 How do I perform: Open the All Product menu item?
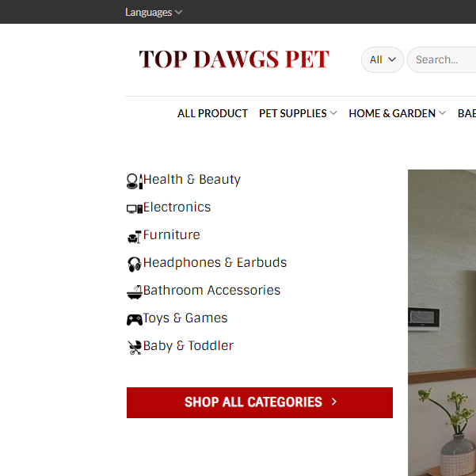click(x=212, y=113)
